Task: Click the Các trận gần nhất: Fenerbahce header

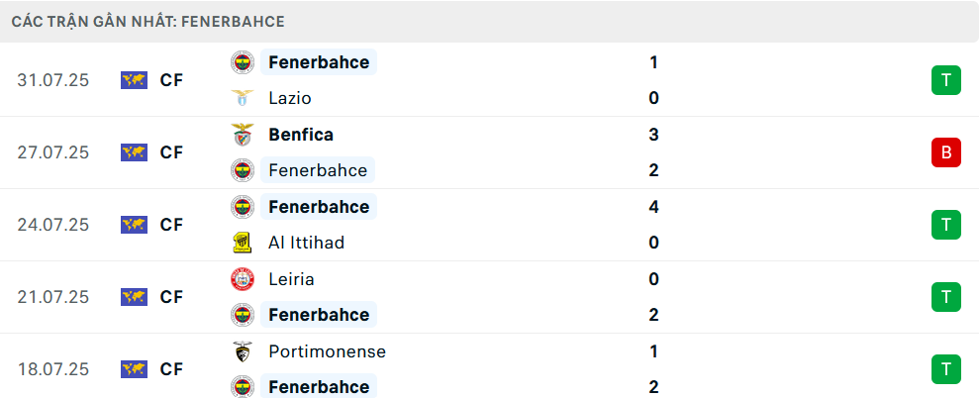Action: pos(148,22)
